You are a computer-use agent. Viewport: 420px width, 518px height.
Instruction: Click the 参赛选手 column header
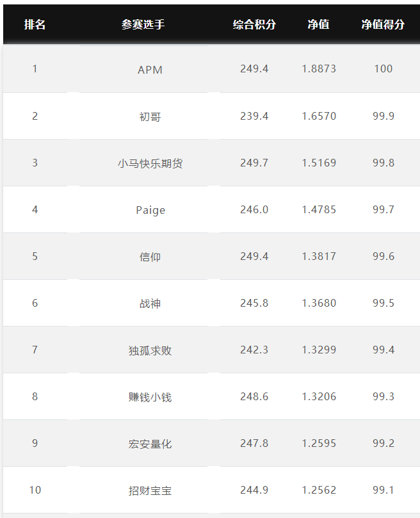click(143, 24)
